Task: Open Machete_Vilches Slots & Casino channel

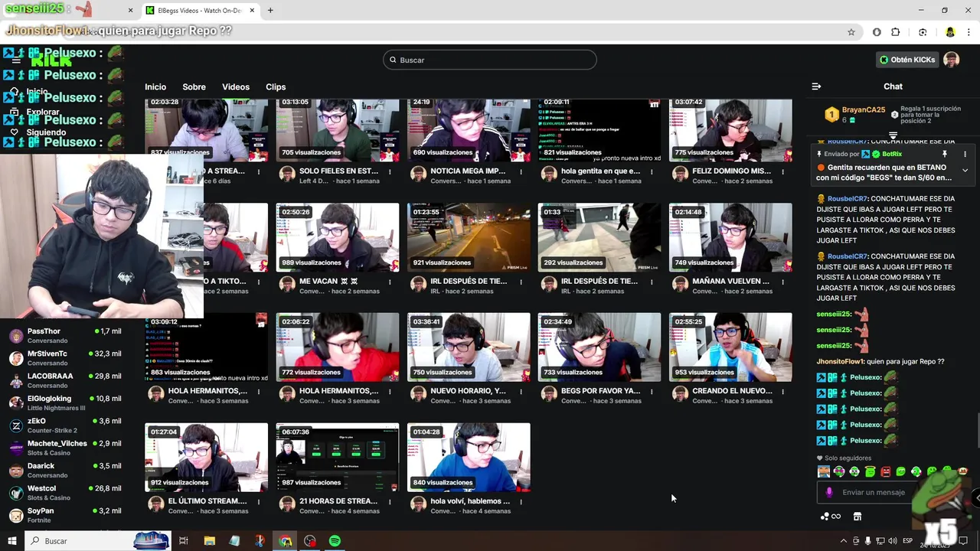Action: [x=64, y=448]
